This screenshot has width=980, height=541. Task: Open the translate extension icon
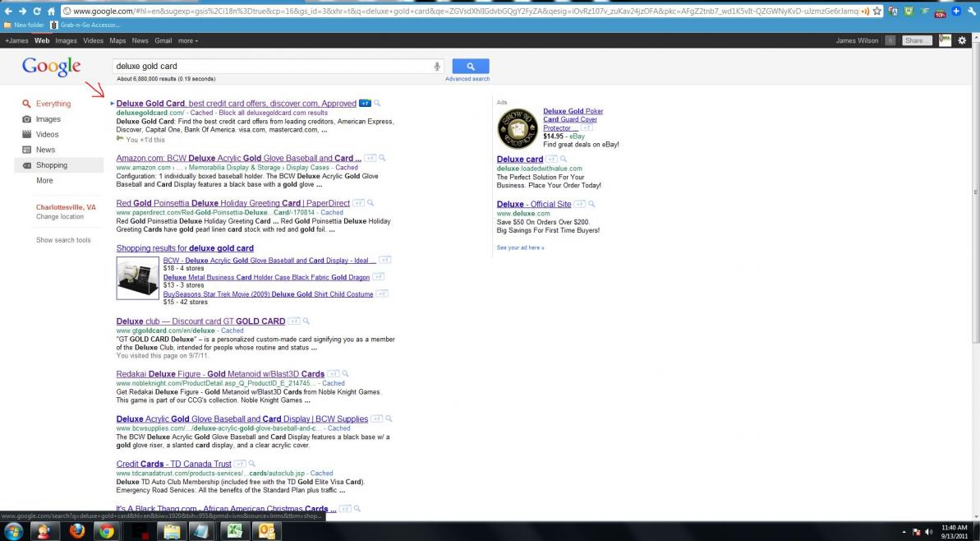(893, 12)
